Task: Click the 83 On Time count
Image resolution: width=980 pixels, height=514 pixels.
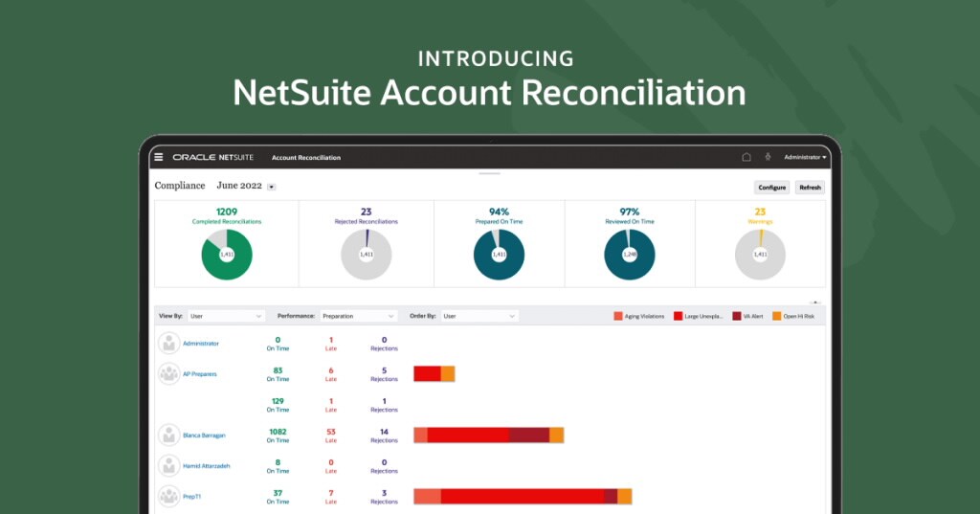Action: (x=278, y=370)
